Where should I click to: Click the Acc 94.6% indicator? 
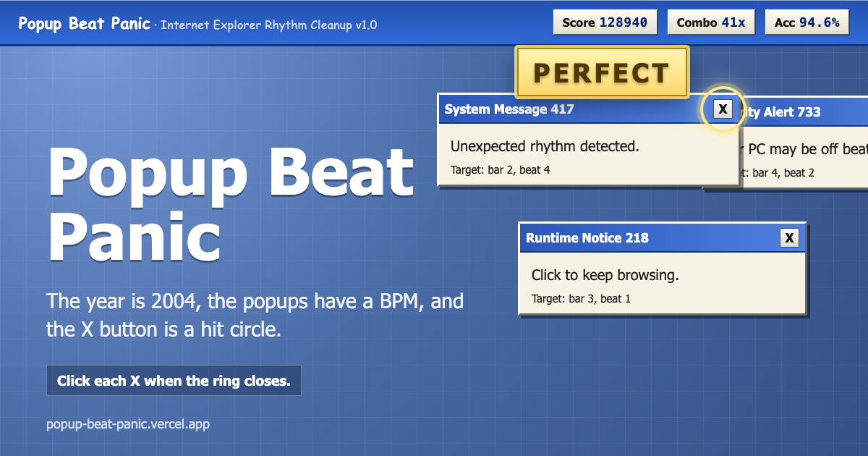coord(807,22)
